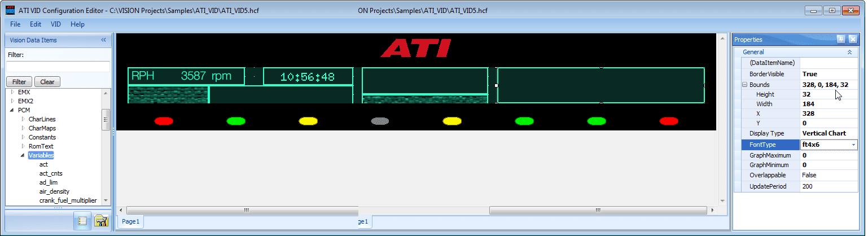Expand the EMX tree node
The width and height of the screenshot is (868, 236).
tap(12, 91)
